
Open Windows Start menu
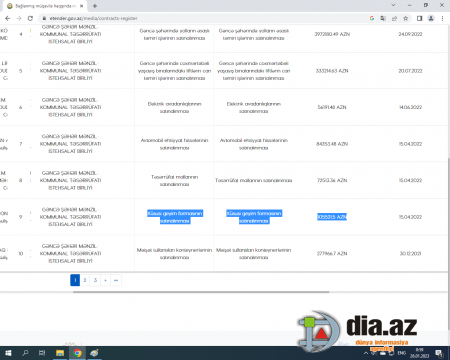[x=8, y=353]
